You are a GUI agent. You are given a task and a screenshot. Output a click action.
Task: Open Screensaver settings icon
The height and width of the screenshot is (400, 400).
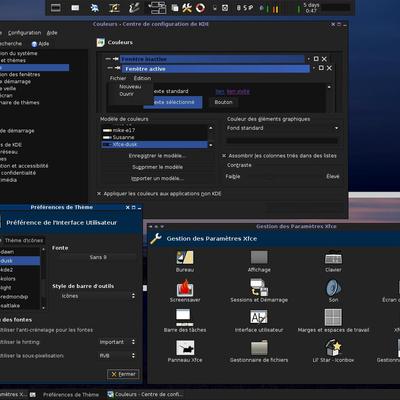click(x=185, y=288)
